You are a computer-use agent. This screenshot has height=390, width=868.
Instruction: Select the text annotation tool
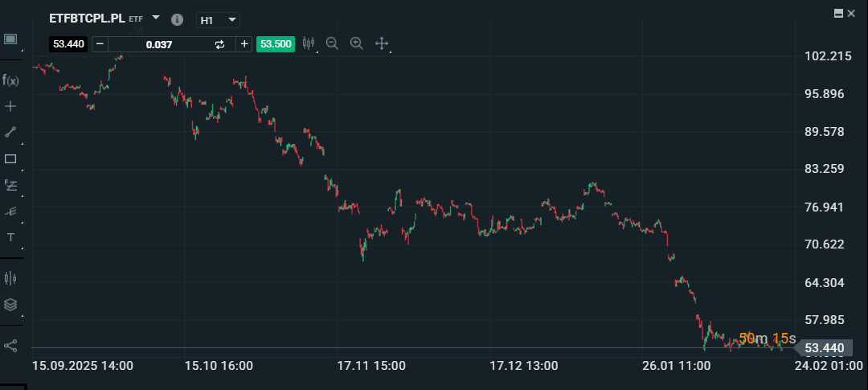tap(10, 237)
